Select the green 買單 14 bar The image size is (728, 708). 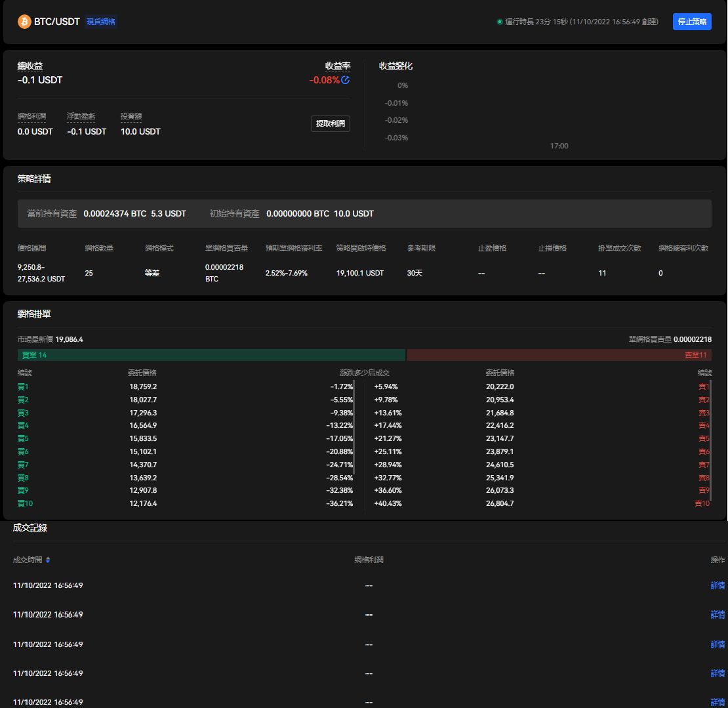(x=211, y=355)
